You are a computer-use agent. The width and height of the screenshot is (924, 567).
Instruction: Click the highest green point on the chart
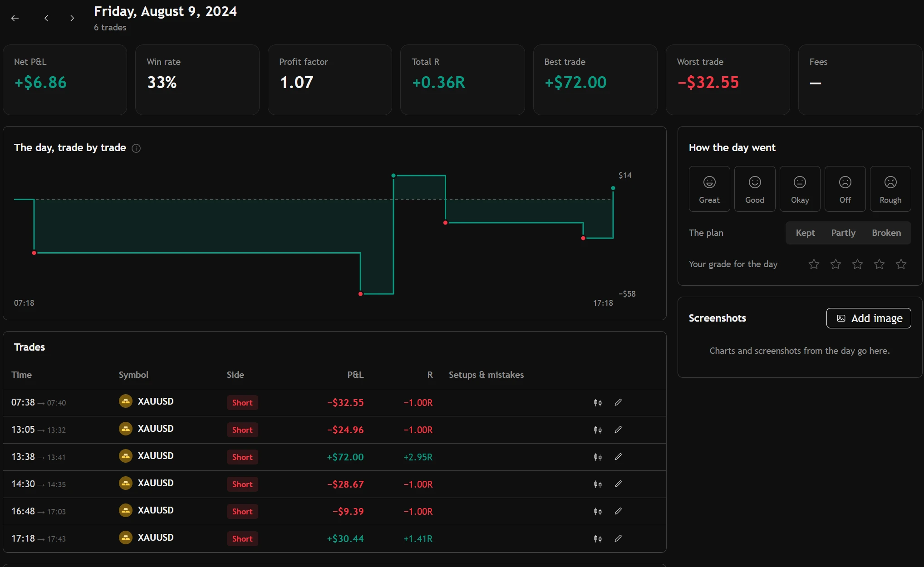[x=393, y=176]
